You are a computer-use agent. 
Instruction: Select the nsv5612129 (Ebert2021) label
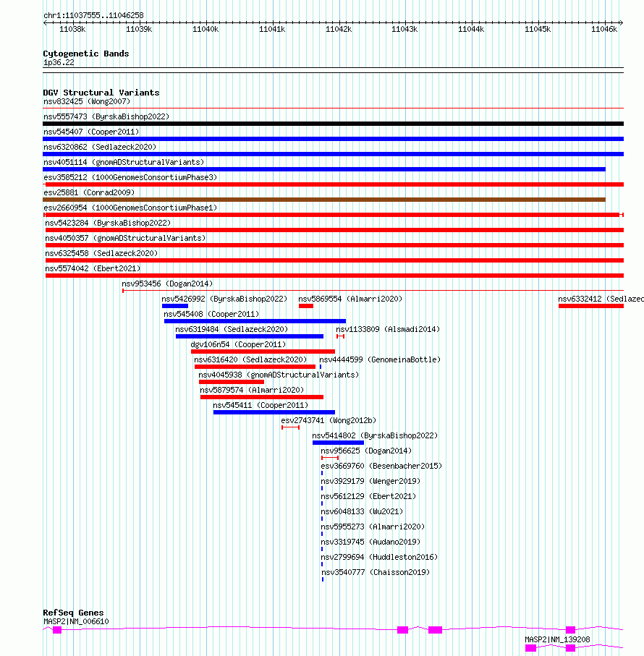(368, 496)
